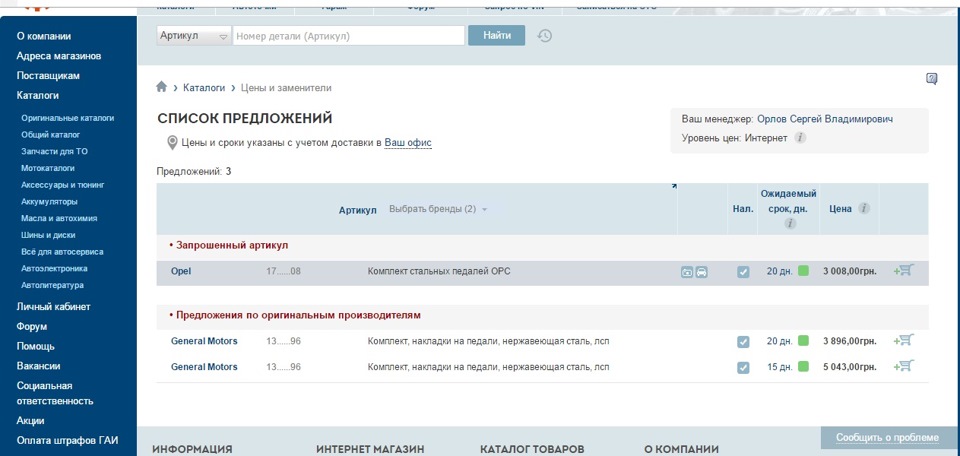Image resolution: width=960 pixels, height=456 pixels.
Task: Open Масла и автохимия submenu item
Action: [x=59, y=219]
